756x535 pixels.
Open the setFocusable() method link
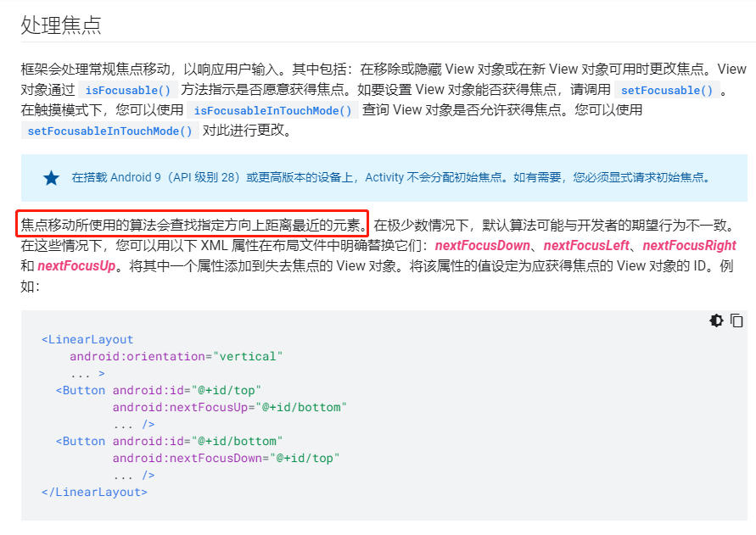pyautogui.click(x=666, y=90)
